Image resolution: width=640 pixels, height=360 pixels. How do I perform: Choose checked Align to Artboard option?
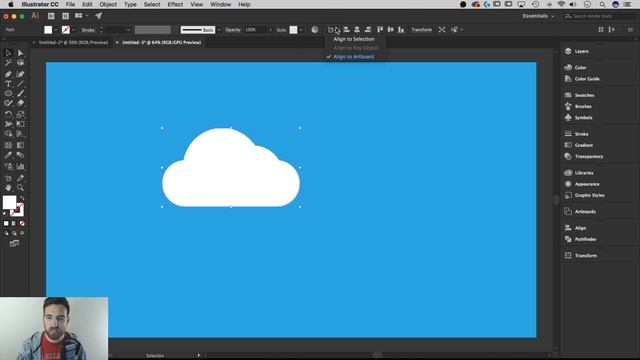[x=353, y=57]
